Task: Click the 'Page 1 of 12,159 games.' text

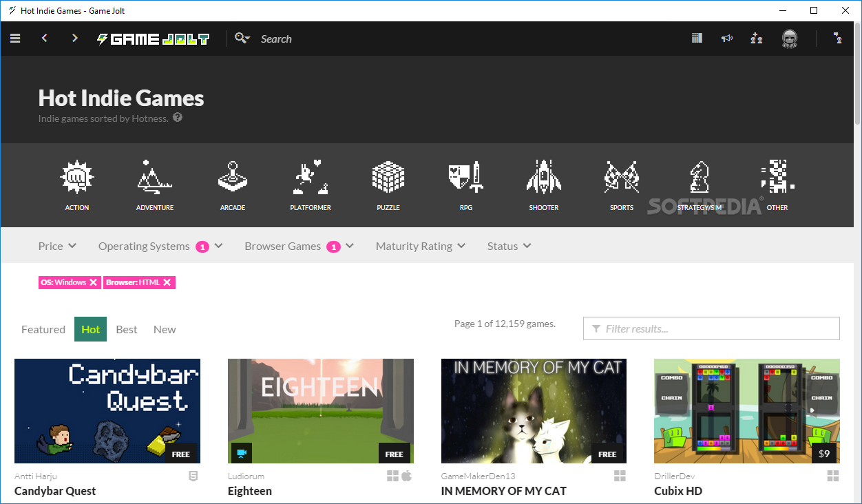Action: point(505,324)
